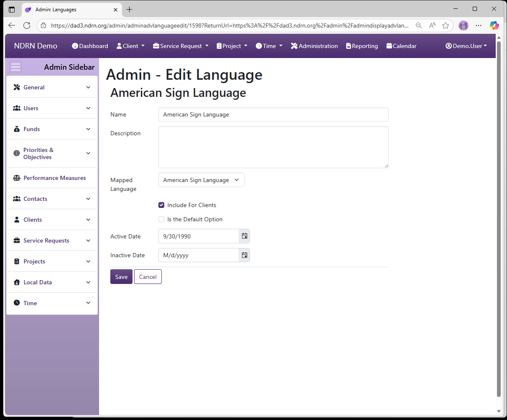
Task: Click the Projects clipboard icon in sidebar
Action: tap(17, 261)
